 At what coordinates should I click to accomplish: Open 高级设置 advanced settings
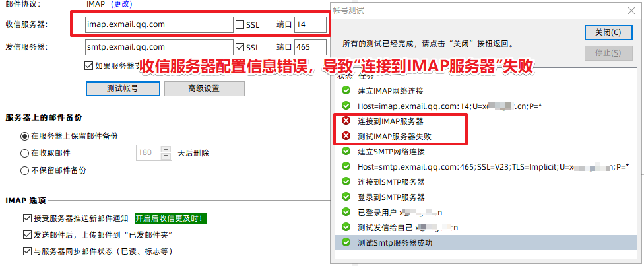(204, 88)
